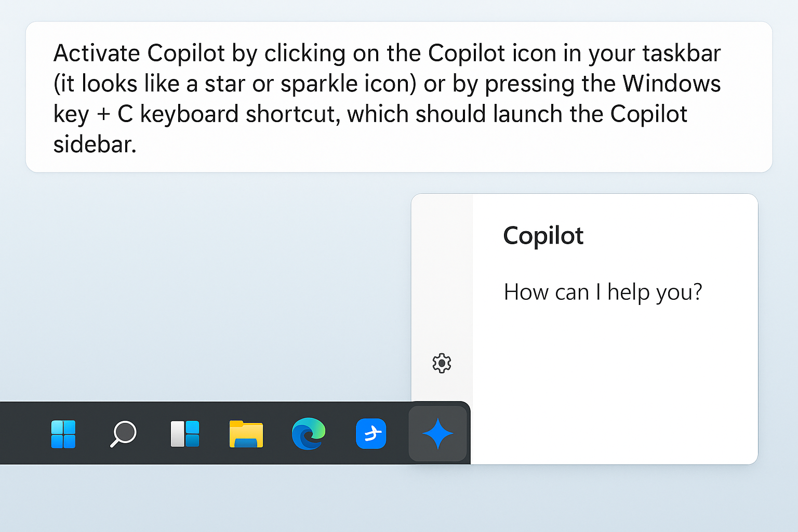The height and width of the screenshot is (532, 798).
Task: Open the blue rounded-square app icon
Action: point(371,433)
